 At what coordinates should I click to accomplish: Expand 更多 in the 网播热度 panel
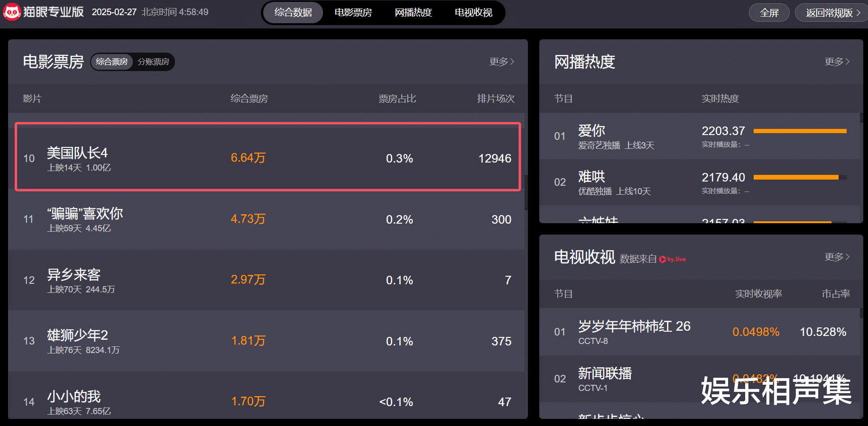pyautogui.click(x=837, y=62)
